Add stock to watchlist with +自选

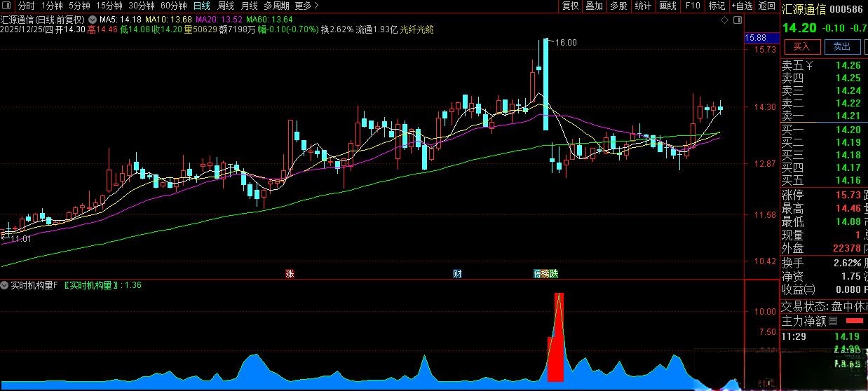tap(742, 6)
